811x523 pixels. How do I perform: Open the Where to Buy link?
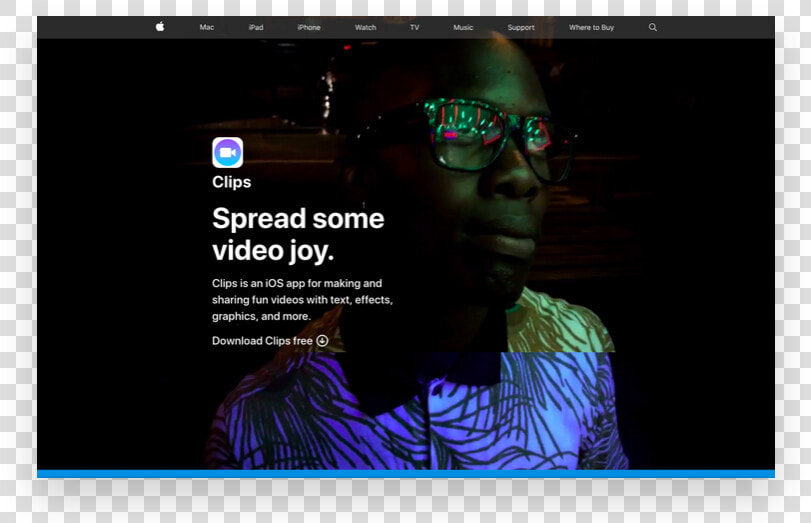pos(591,27)
